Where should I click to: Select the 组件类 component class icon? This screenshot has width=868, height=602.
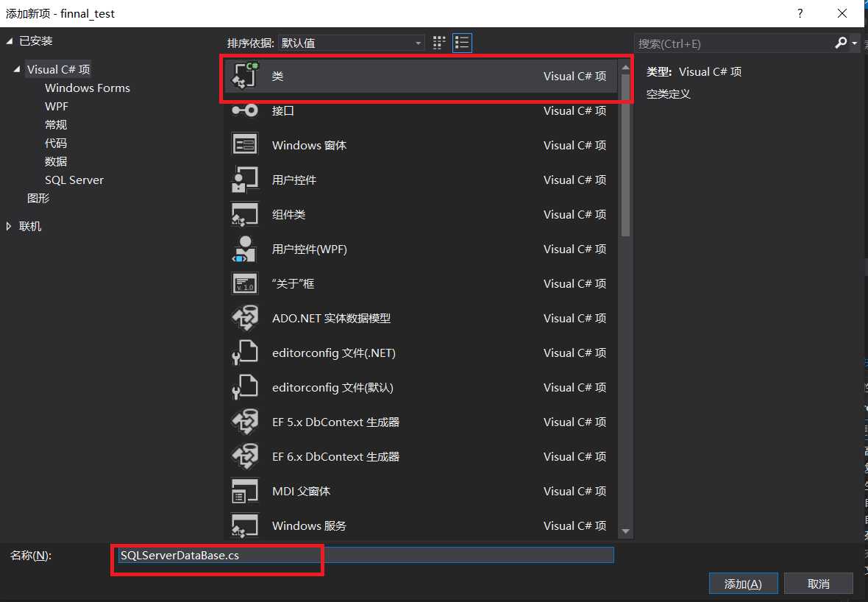click(x=245, y=214)
